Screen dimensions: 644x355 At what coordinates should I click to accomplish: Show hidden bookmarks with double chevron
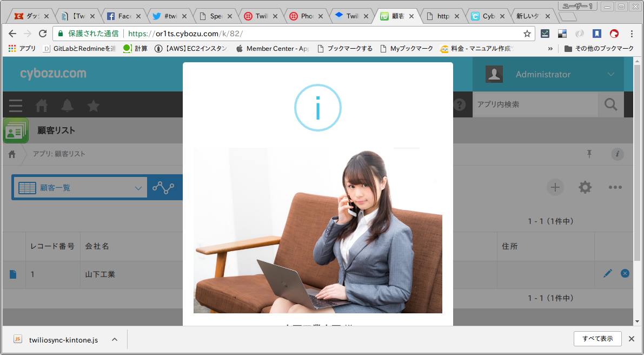pos(550,49)
